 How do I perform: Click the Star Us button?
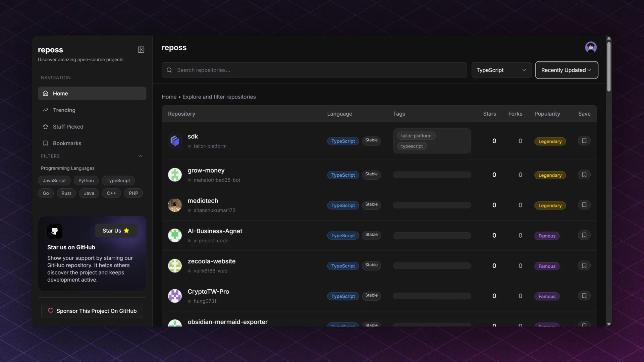click(x=115, y=231)
